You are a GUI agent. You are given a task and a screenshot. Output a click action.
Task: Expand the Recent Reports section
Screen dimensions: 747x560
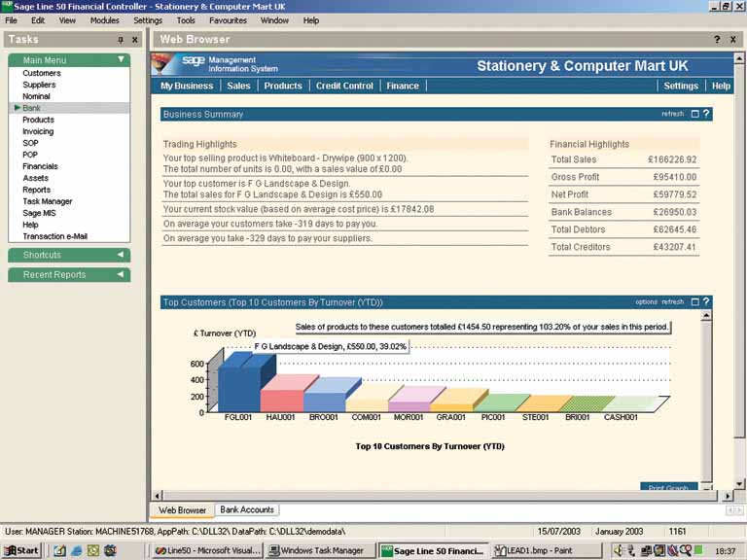[x=121, y=274]
